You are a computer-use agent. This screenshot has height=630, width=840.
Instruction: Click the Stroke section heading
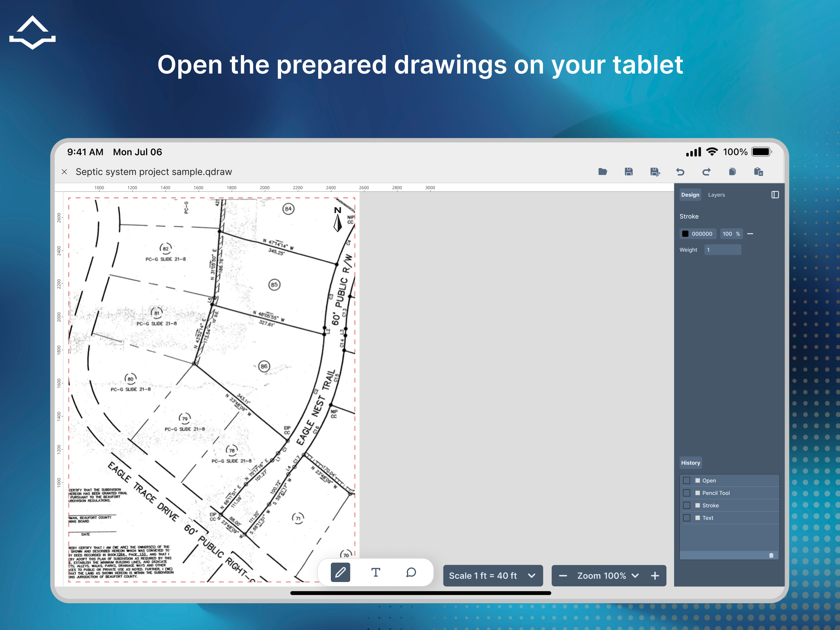coord(689,217)
